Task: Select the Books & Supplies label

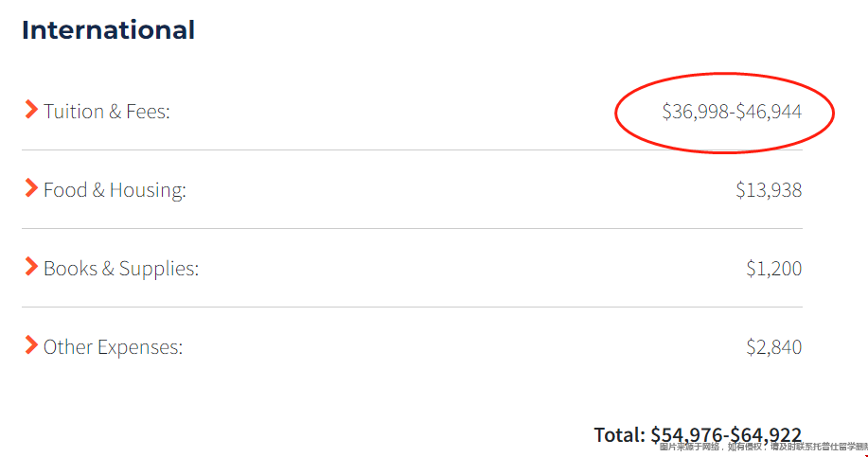Action: (120, 269)
